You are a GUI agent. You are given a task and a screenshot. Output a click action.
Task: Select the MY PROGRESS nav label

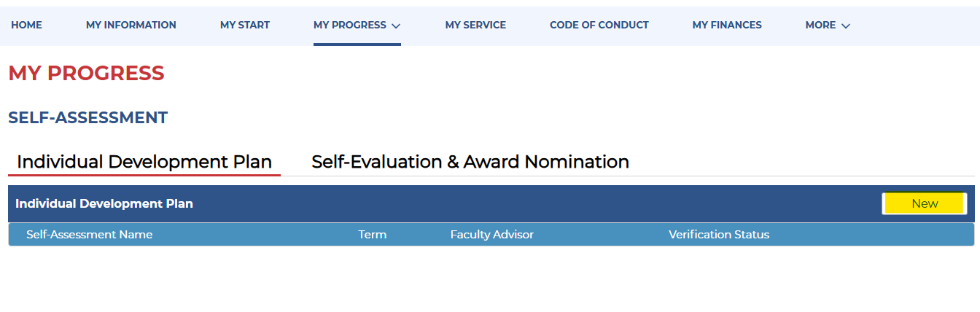[350, 25]
